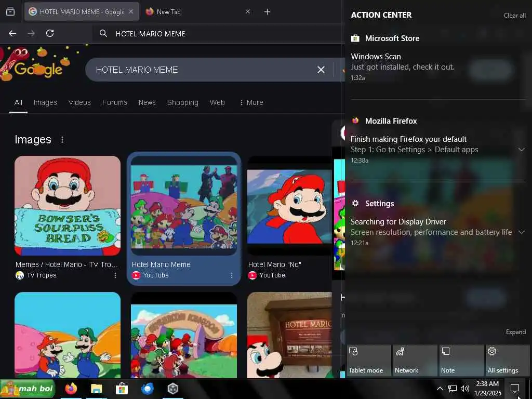This screenshot has width=532, height=399.
Task: Open options dots for Hotel Mario Meme result
Action: (231, 275)
